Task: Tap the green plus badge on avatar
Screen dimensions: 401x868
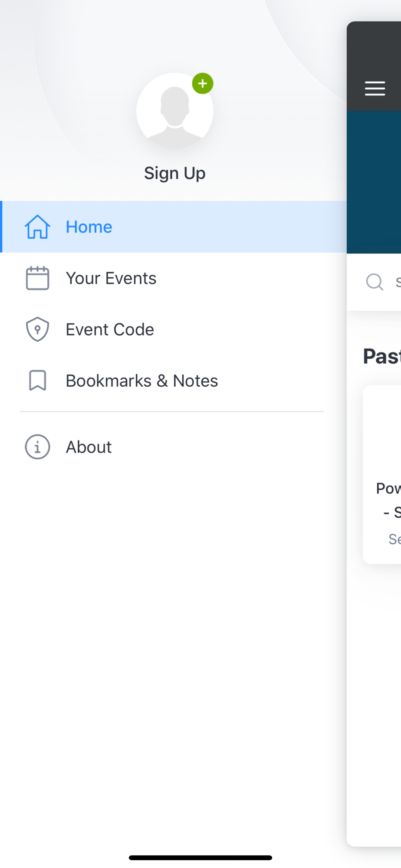Action: [x=203, y=83]
